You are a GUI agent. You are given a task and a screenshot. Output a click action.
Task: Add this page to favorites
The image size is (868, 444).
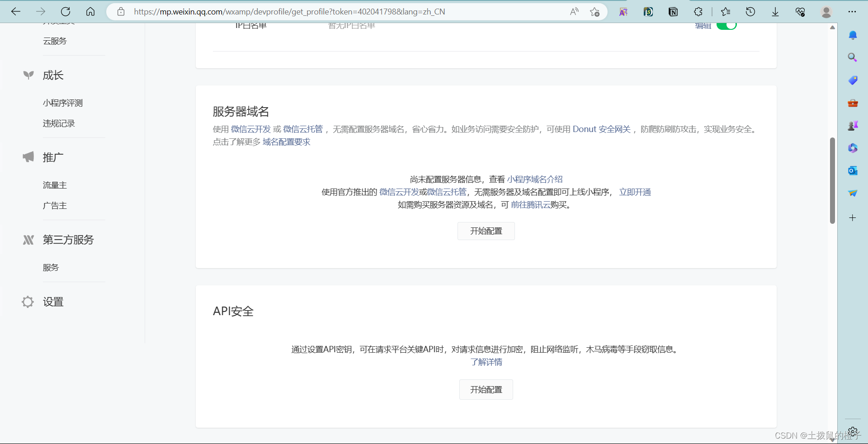(x=594, y=12)
